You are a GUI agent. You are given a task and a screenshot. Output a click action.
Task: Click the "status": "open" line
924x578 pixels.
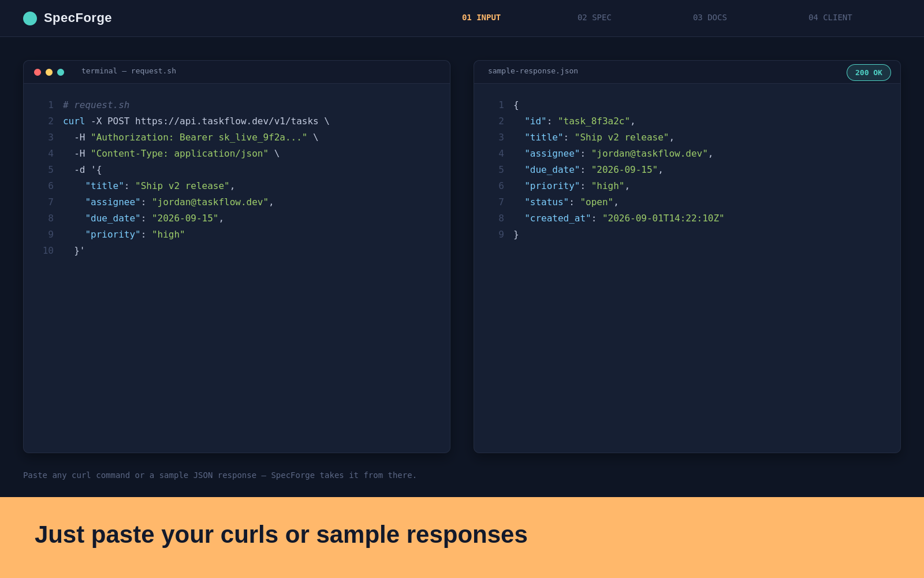(x=572, y=202)
